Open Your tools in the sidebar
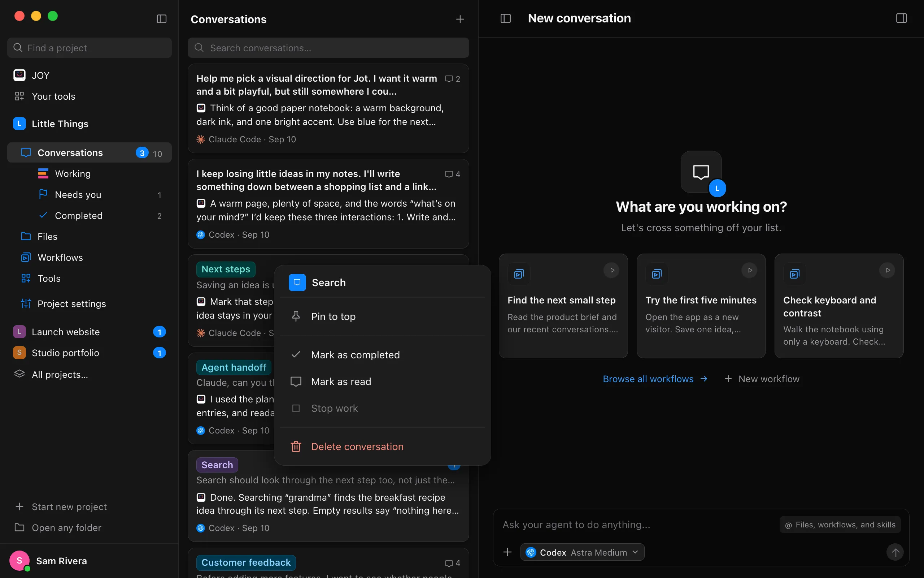This screenshot has height=578, width=924. pyautogui.click(x=90, y=96)
